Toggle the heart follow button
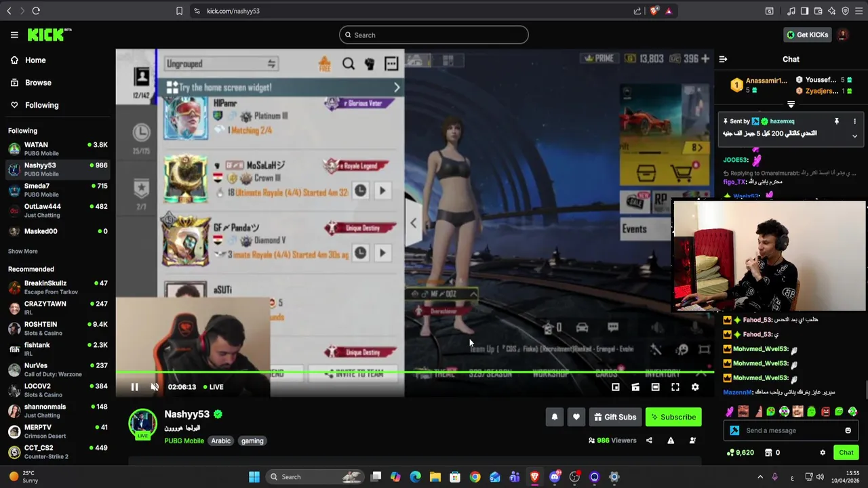 point(576,418)
